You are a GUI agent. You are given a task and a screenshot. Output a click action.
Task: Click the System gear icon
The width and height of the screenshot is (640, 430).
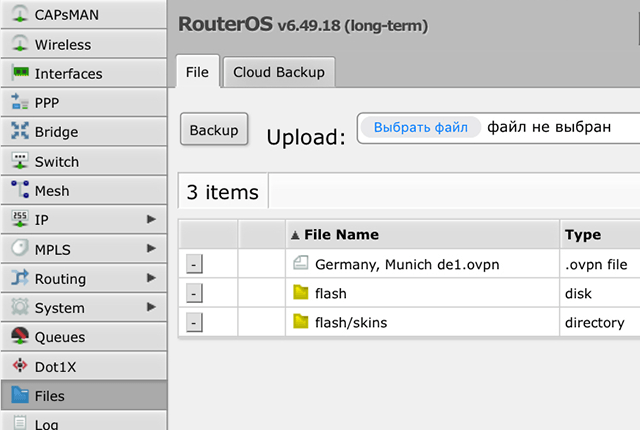click(20, 307)
